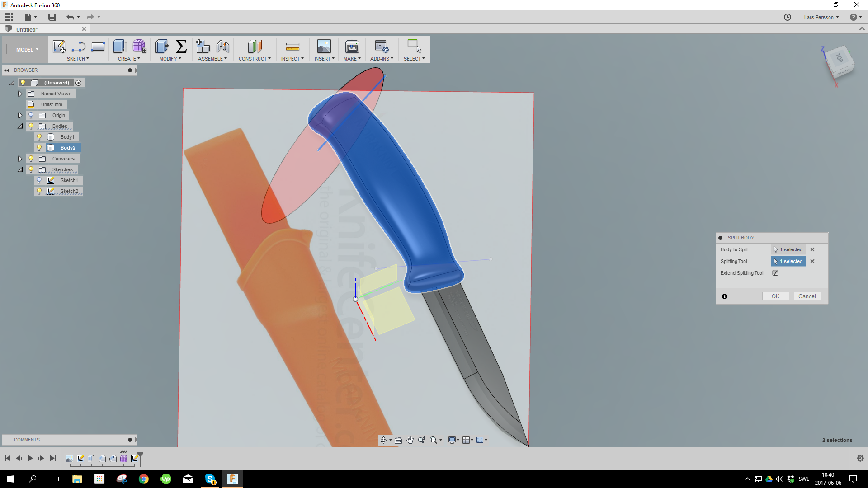Click OK in the Split Body dialog

click(775, 296)
